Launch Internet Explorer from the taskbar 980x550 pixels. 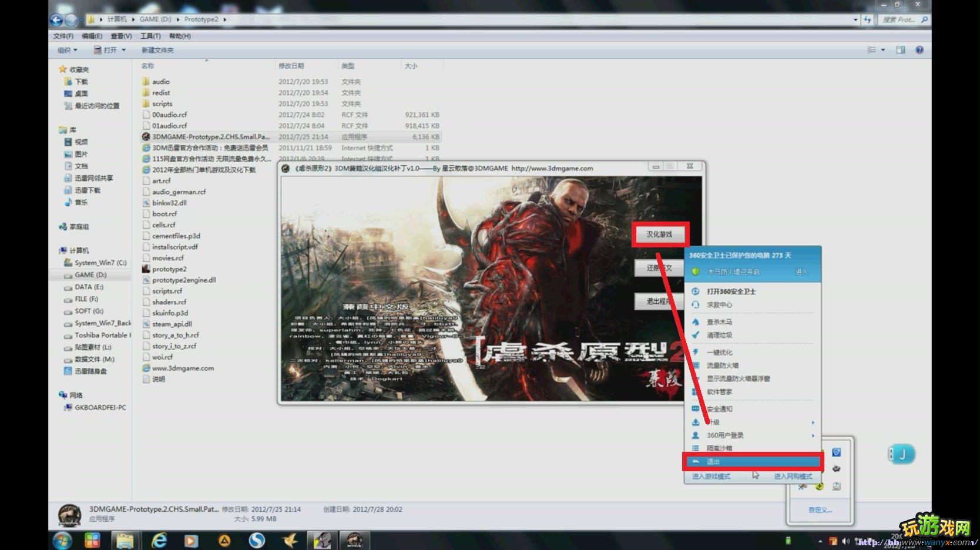[x=159, y=540]
